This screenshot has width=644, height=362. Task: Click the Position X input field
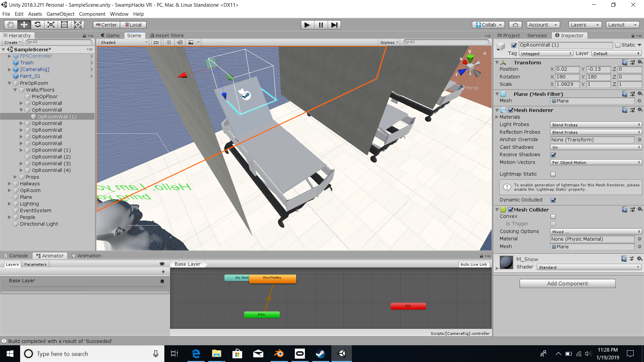pos(567,69)
